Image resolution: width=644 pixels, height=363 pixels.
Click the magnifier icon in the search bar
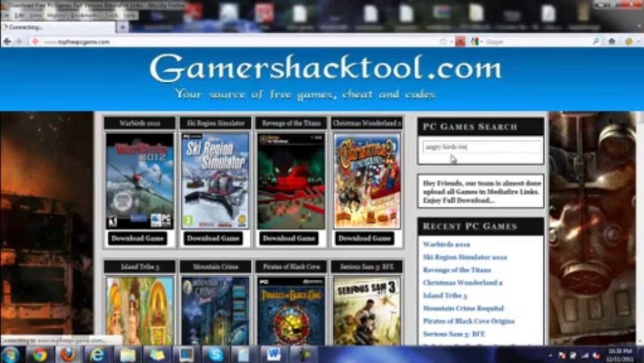pyautogui.click(x=596, y=42)
